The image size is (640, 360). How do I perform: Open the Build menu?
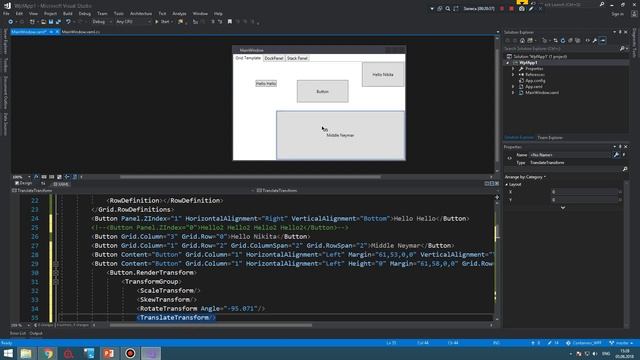click(67, 13)
